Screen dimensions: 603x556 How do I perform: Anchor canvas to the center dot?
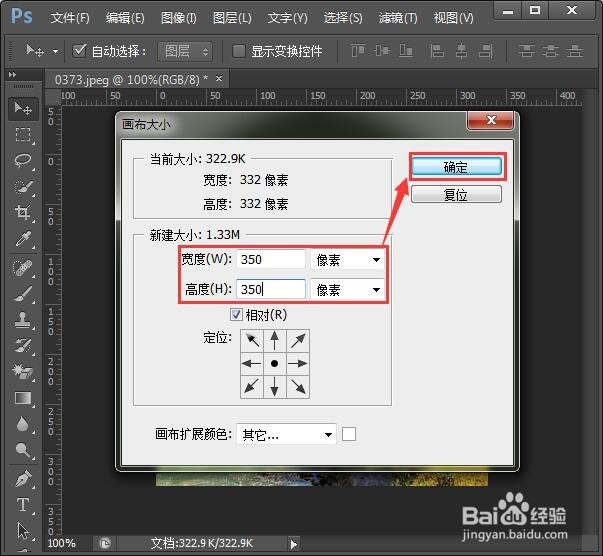(275, 363)
